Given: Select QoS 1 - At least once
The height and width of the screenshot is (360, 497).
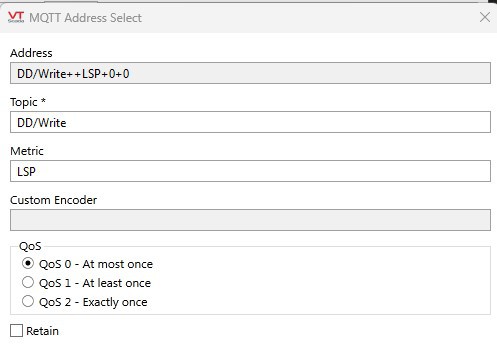Looking at the screenshot, I should click(28, 282).
